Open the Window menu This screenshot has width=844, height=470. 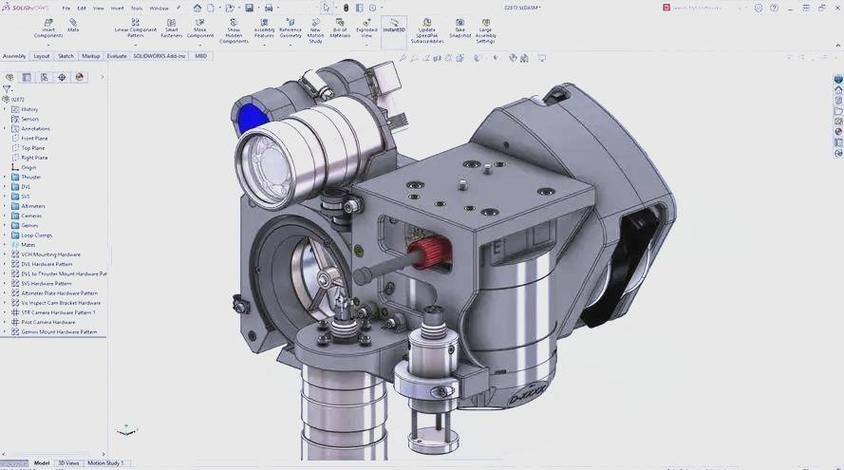pos(158,8)
